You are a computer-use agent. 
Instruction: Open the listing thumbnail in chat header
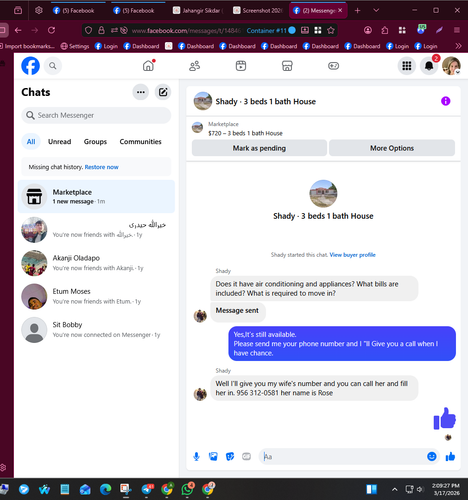tap(203, 101)
